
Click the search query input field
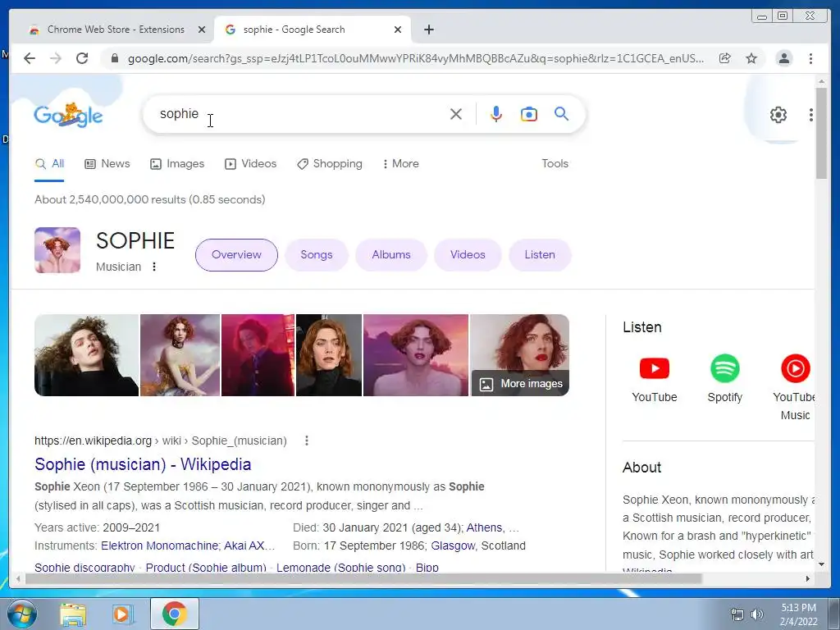pos(300,113)
